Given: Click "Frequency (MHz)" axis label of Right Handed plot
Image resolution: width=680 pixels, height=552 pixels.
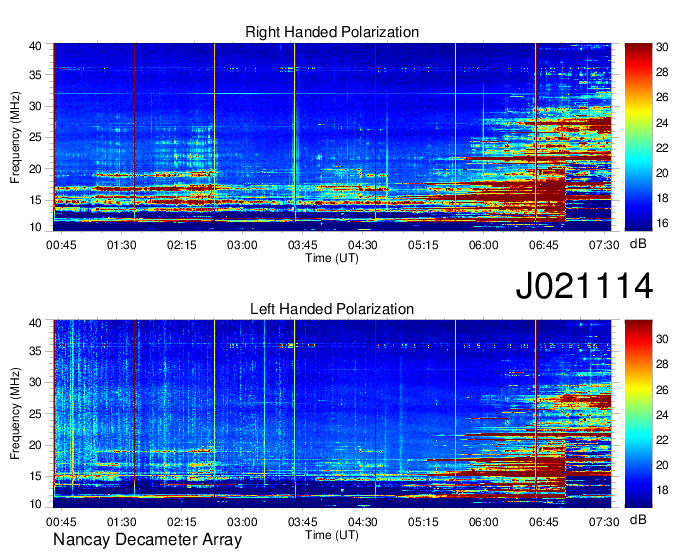Looking at the screenshot, I should [x=15, y=137].
